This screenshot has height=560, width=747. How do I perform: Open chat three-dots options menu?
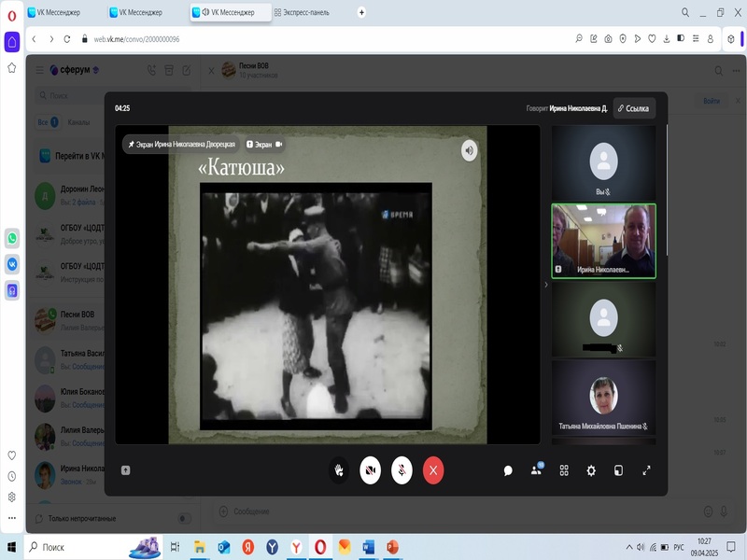(x=737, y=71)
